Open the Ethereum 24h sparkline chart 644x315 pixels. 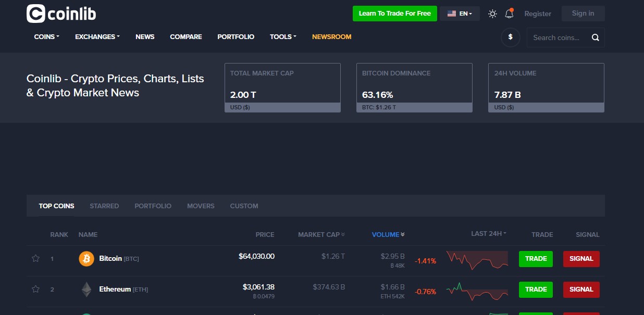tap(477, 291)
